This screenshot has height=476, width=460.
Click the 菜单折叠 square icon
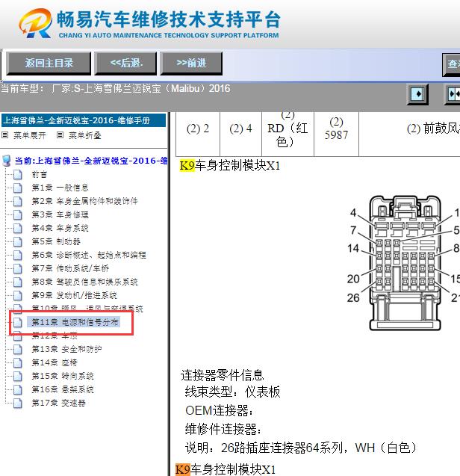coord(60,135)
